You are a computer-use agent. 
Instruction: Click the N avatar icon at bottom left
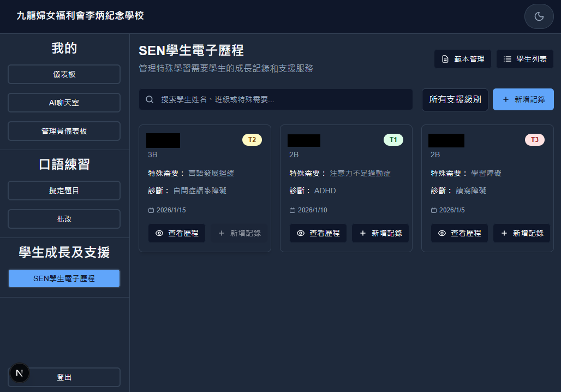click(19, 373)
